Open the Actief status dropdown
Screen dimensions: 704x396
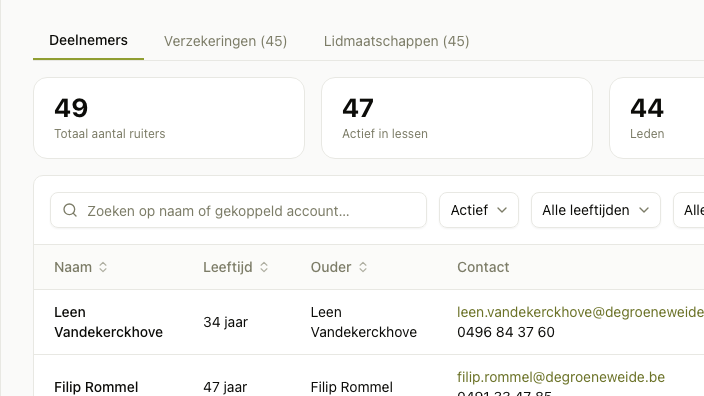(479, 210)
